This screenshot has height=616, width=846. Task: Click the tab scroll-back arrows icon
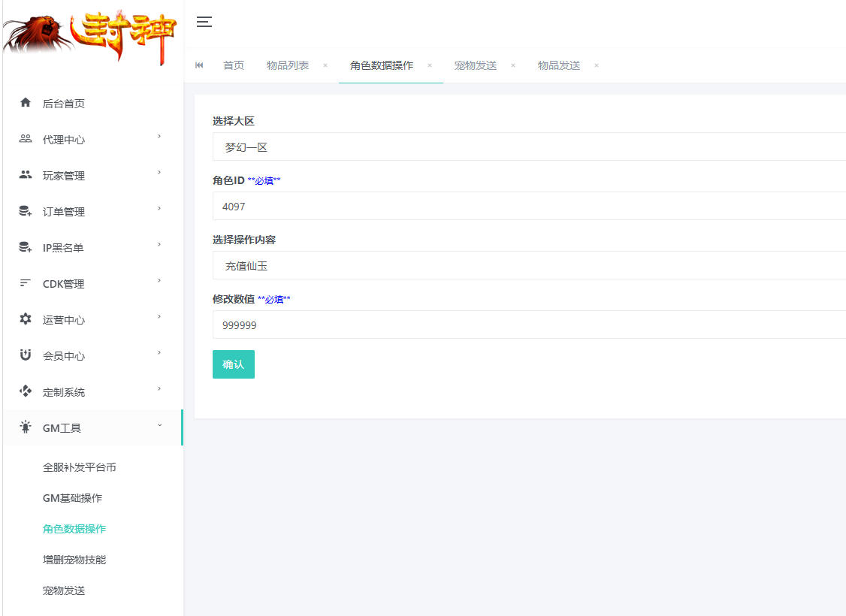pyautogui.click(x=199, y=65)
